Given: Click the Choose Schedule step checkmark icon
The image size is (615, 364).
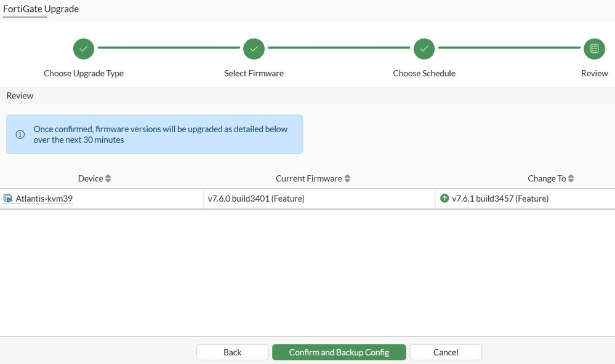Looking at the screenshot, I should 424,49.
